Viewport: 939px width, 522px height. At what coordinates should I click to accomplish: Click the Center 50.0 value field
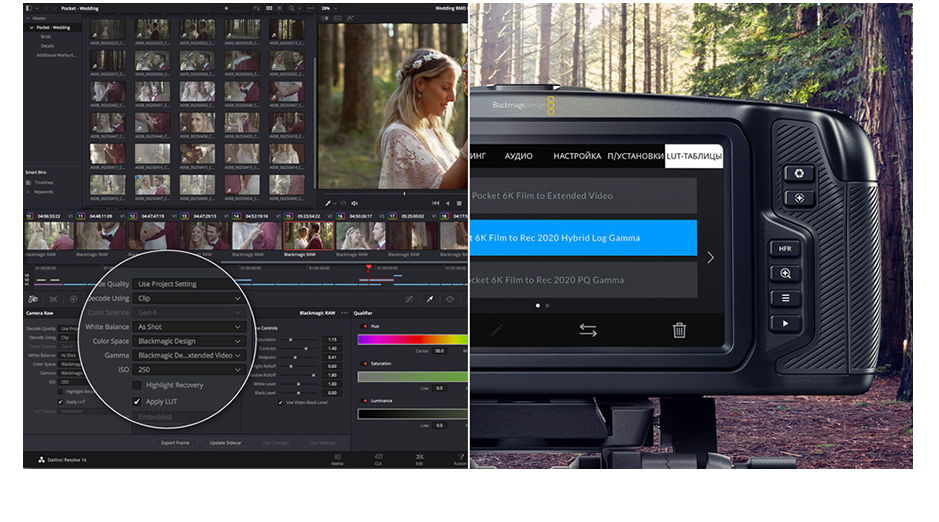439,351
